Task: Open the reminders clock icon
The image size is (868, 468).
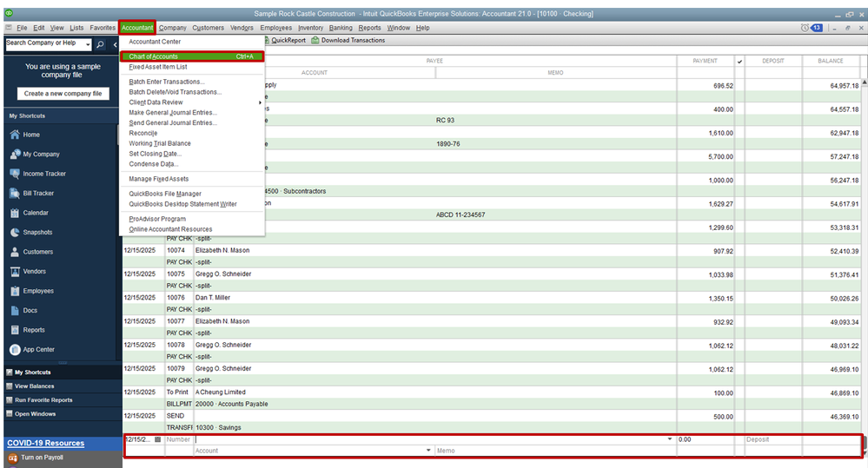Action: (805, 28)
